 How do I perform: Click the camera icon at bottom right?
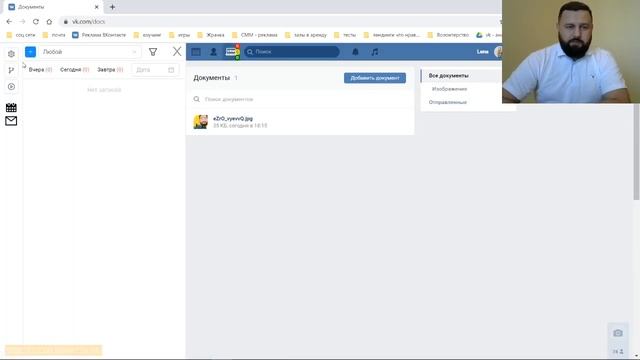618,333
